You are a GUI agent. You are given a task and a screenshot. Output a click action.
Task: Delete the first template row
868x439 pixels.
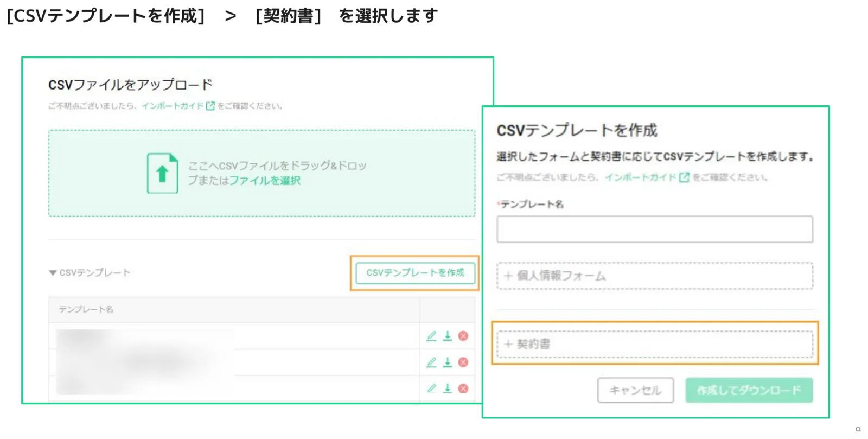[x=463, y=336]
